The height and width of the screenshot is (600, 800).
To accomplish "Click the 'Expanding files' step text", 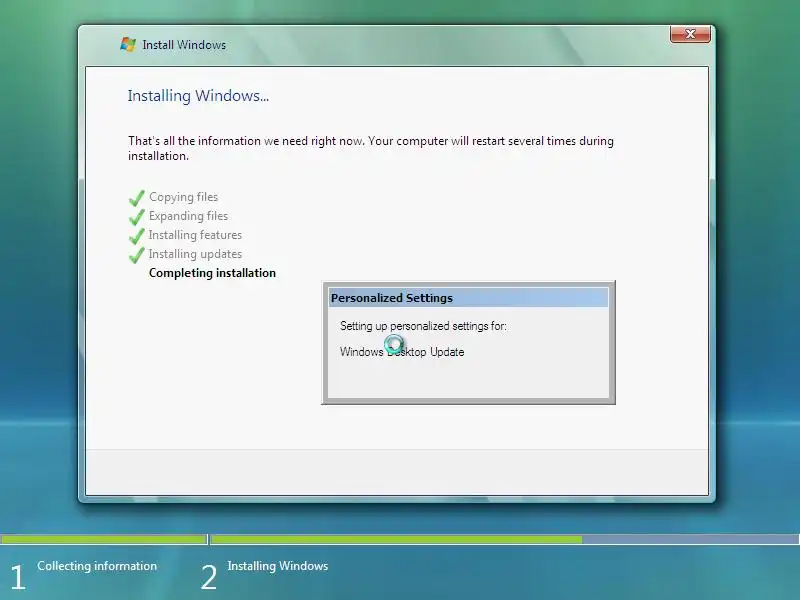I will (x=188, y=216).
